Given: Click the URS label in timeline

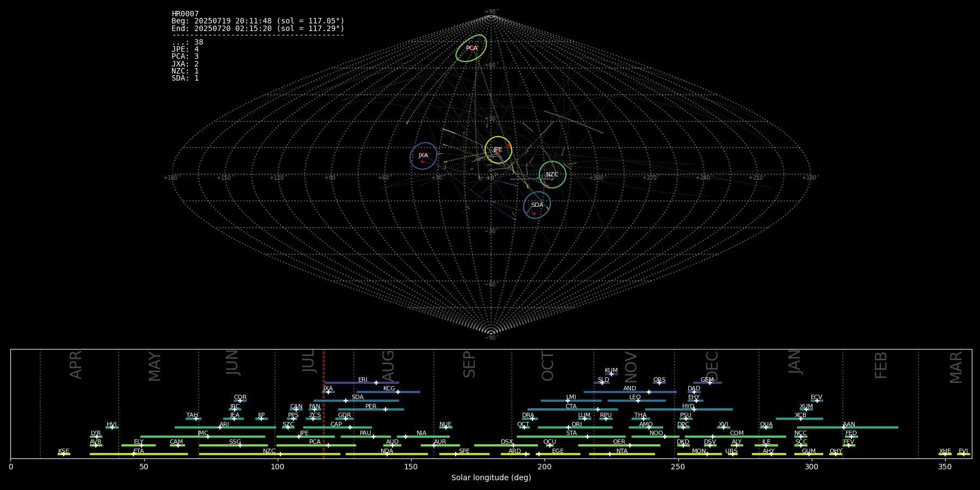Looking at the screenshot, I should [731, 451].
